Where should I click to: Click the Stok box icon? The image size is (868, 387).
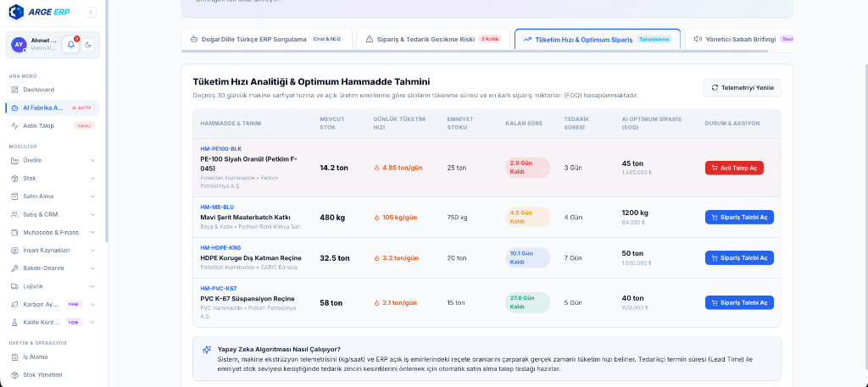click(x=14, y=179)
